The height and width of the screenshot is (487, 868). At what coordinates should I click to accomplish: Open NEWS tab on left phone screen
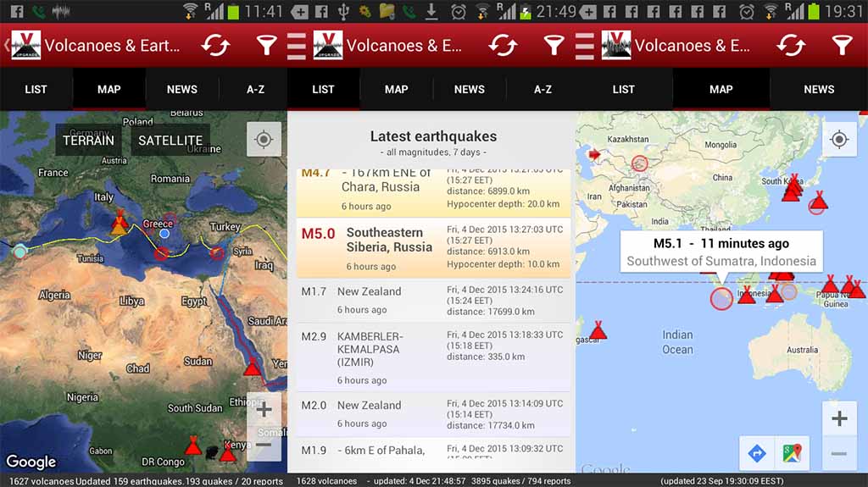click(x=182, y=89)
